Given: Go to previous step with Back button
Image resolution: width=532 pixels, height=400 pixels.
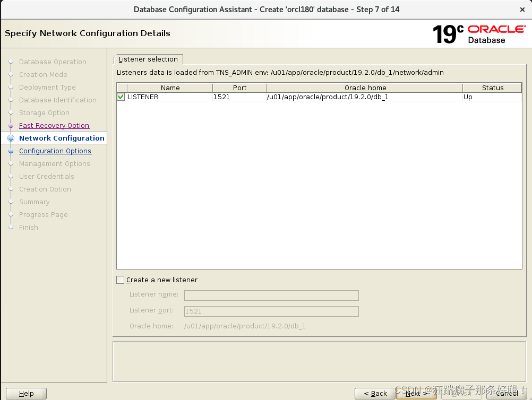Looking at the screenshot, I should [x=375, y=393].
